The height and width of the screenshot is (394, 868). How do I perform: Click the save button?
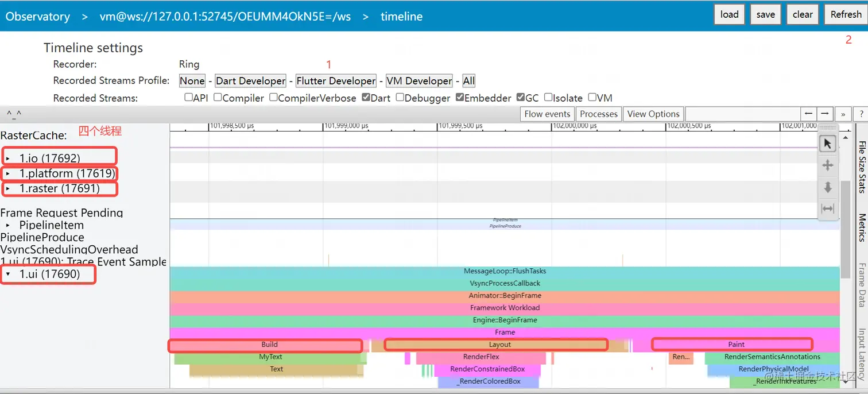pos(766,14)
